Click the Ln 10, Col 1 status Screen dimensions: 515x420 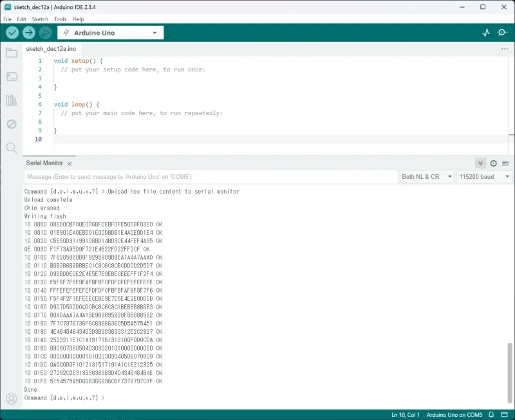pos(406,414)
